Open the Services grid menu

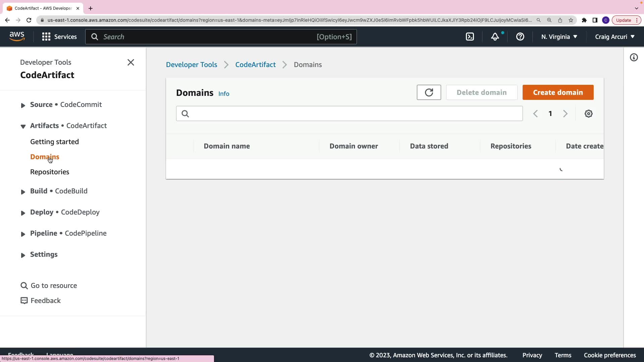59,37
